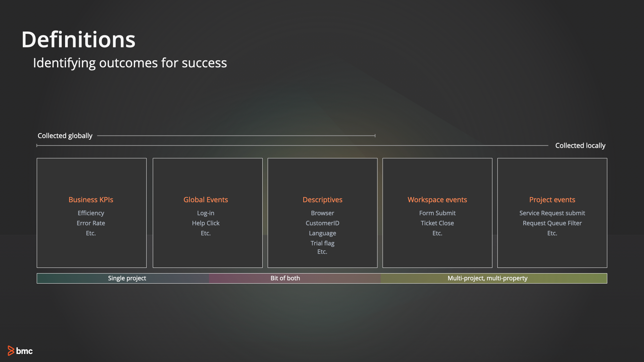
Task: Click the Definitions slide title
Action: [x=78, y=40]
